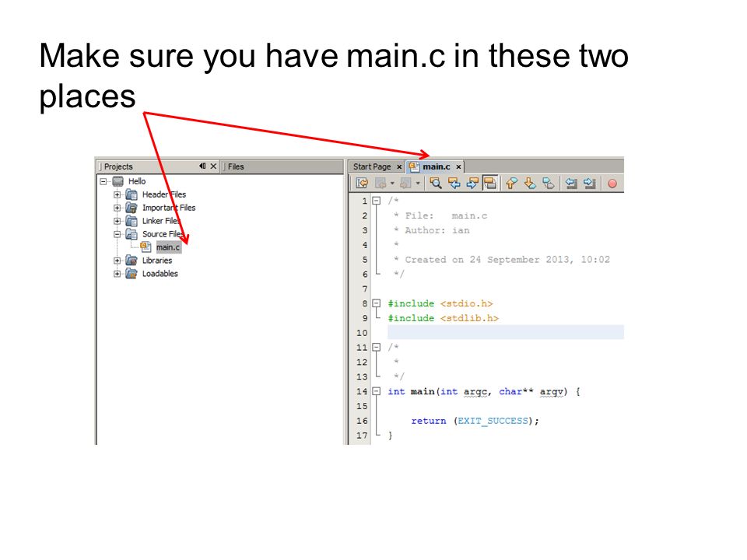Toggle Highlight Search in editor toolbar
Screen dimensions: 747x560
tap(489, 184)
